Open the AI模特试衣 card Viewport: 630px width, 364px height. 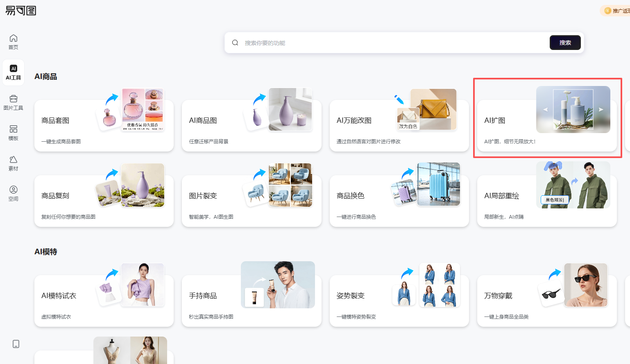[x=104, y=301]
